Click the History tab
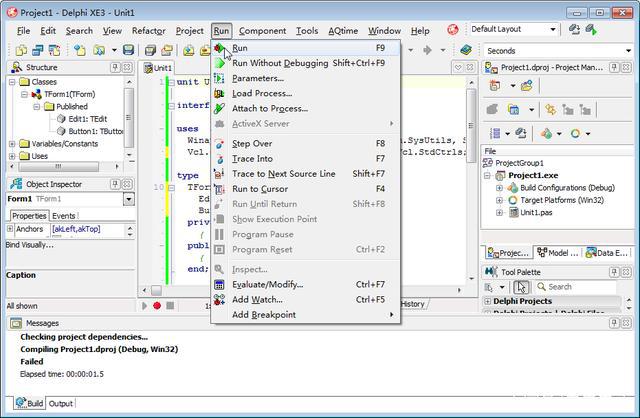Image resolution: width=640 pixels, height=418 pixels. click(x=413, y=304)
